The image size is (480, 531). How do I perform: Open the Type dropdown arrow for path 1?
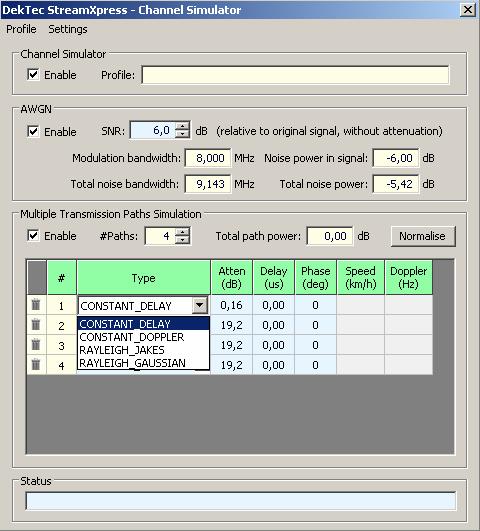click(200, 305)
